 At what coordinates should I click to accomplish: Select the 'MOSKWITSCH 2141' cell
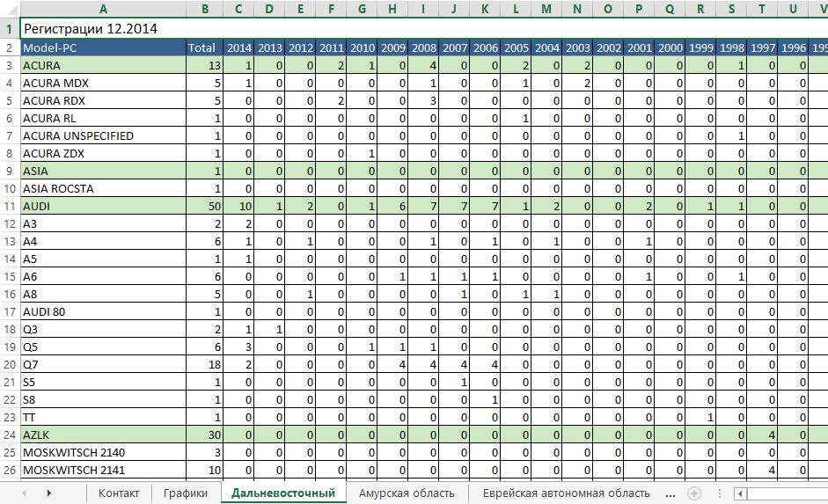coord(103,471)
